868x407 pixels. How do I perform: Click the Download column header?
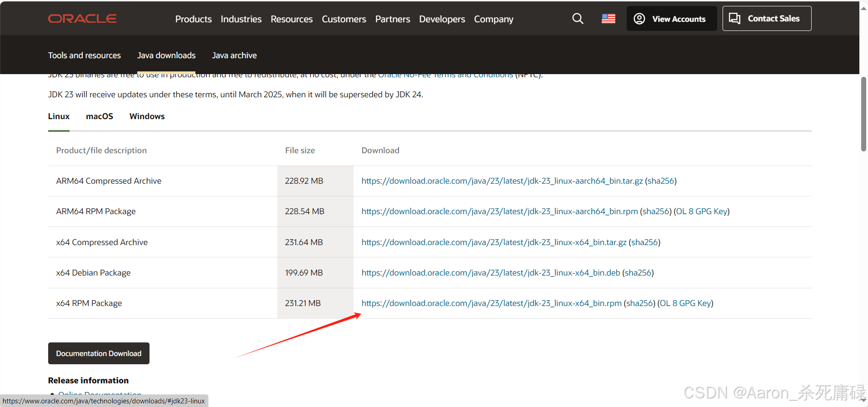click(380, 151)
